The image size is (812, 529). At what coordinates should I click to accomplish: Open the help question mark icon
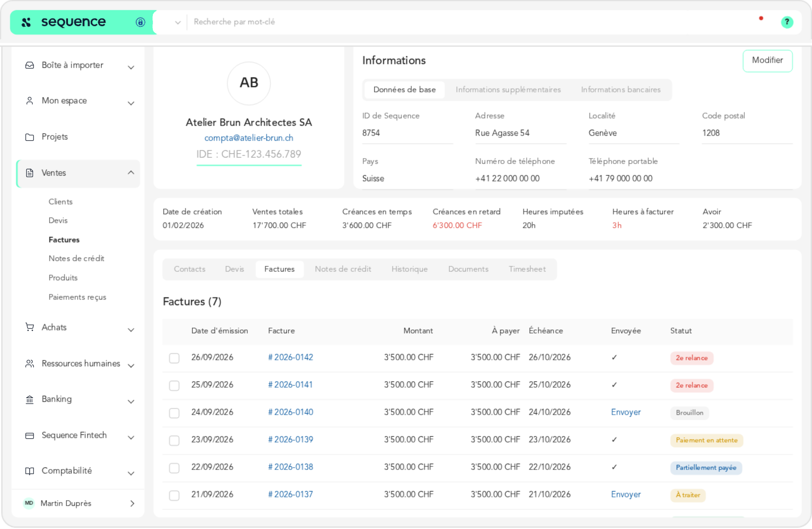point(787,22)
